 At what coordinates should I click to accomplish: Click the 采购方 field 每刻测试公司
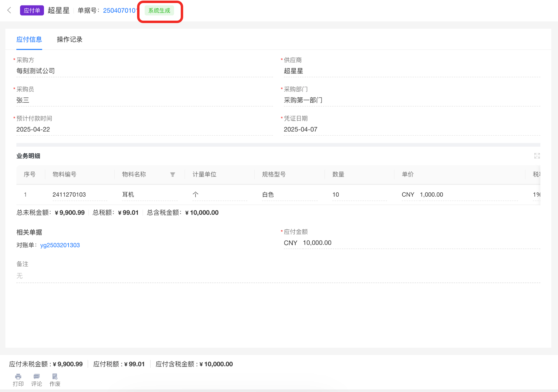[145, 71]
